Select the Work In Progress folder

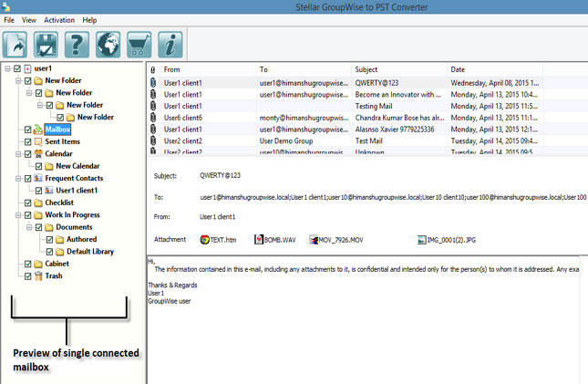(72, 215)
